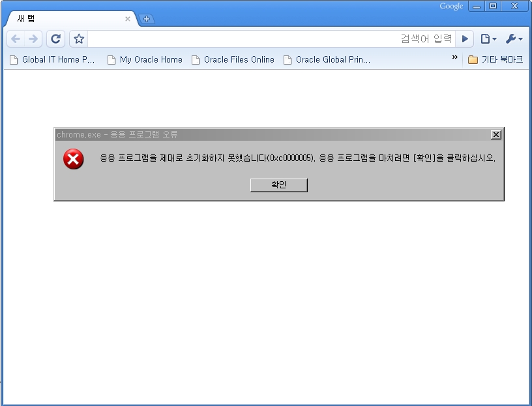Click the chrome.exe - 응용 프로그램 오류 title
532x406 pixels.
117,135
